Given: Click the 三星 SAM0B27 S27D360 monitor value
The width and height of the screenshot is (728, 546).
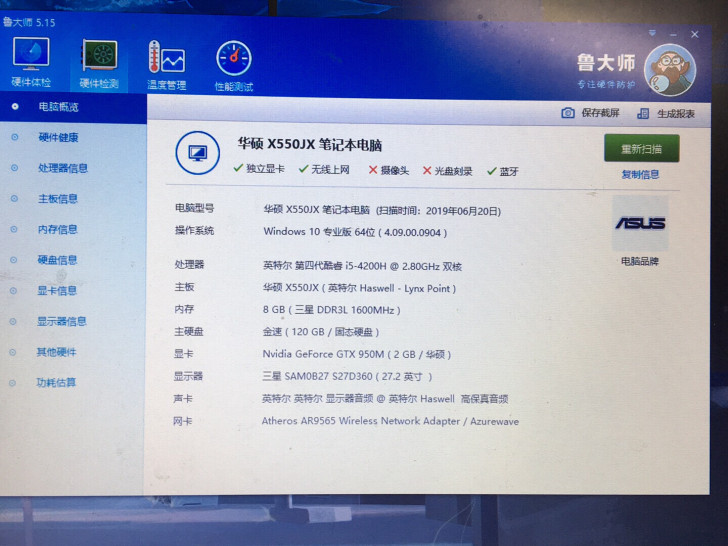Looking at the screenshot, I should coord(347,377).
